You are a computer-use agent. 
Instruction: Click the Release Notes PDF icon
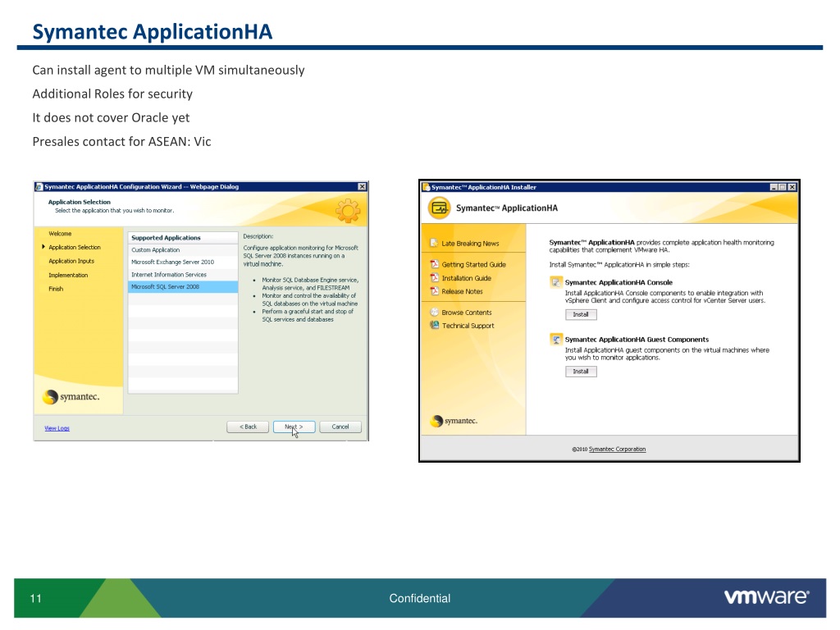pos(435,291)
